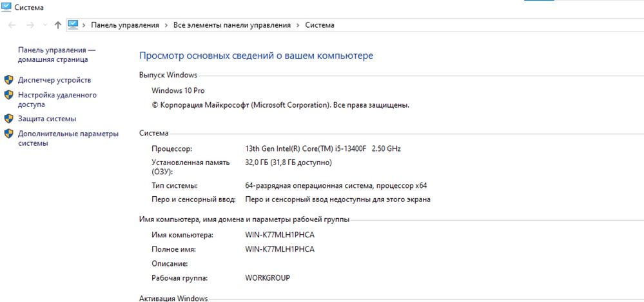Viewport: 644px width, 302px height.
Task: Click system type value '64-разрядная операционная система'
Action: coord(308,186)
